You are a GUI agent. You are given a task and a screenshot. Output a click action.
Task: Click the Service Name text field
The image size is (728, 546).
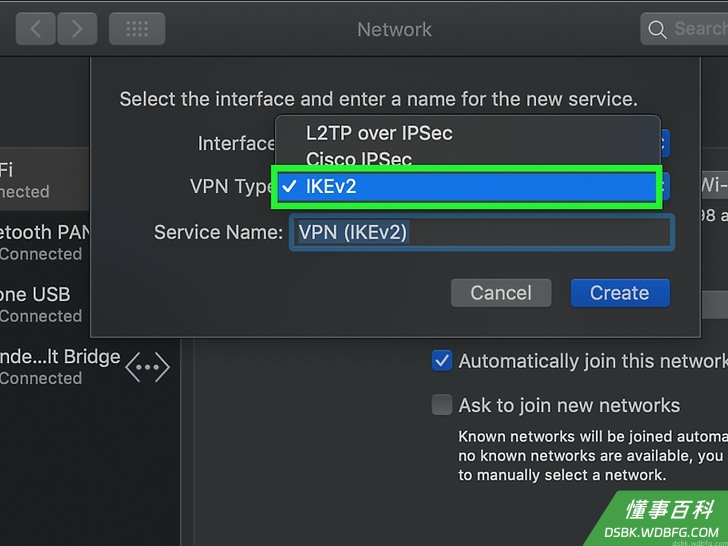482,232
